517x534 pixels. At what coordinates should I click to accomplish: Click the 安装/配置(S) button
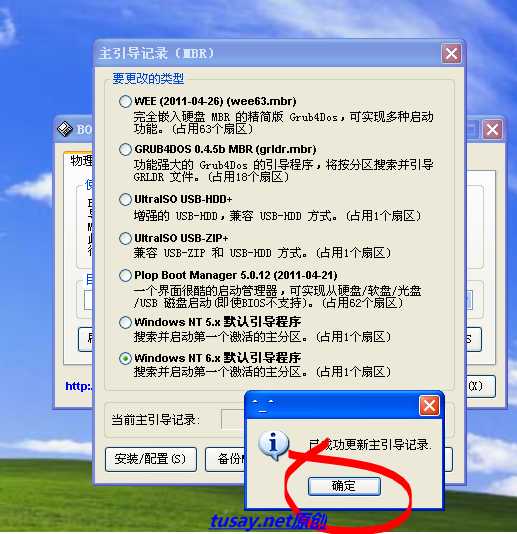pos(151,459)
